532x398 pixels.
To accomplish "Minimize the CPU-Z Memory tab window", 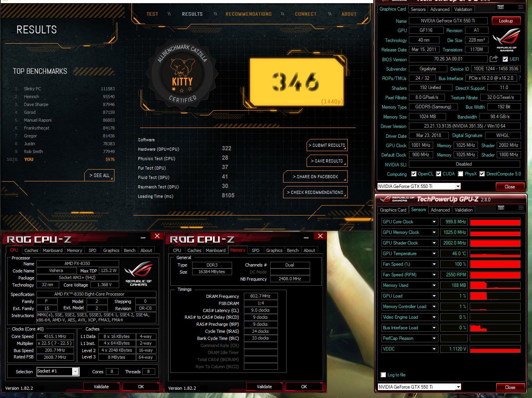I will click(306, 237).
